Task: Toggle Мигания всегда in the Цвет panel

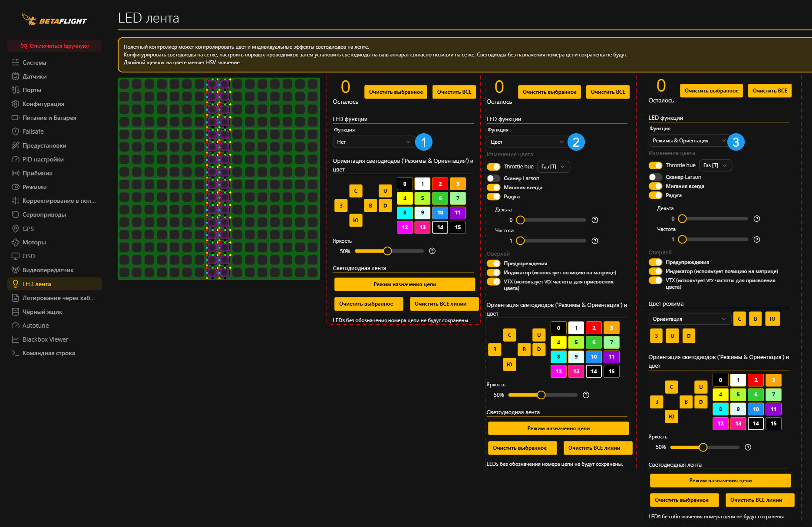Action: [493, 188]
